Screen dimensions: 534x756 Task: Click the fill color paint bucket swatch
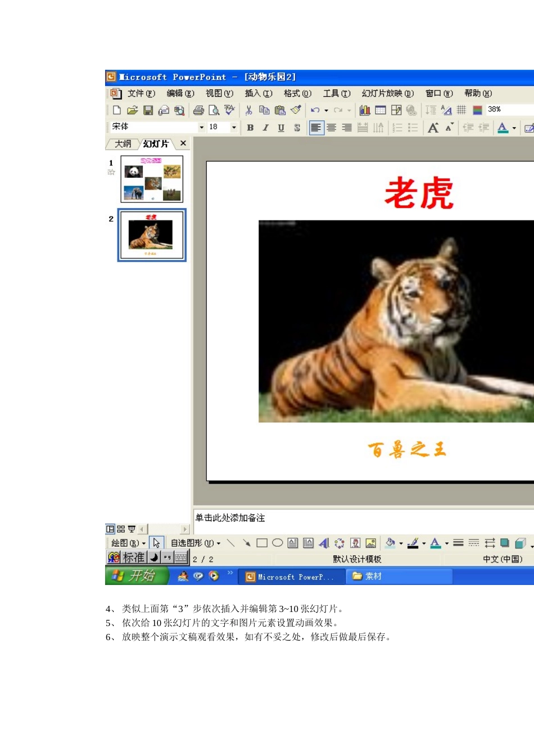click(390, 543)
